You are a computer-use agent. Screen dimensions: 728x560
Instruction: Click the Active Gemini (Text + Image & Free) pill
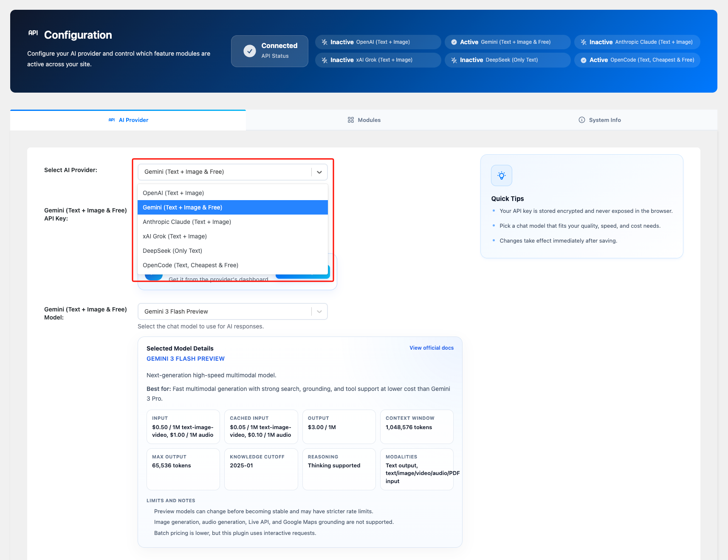click(x=508, y=42)
